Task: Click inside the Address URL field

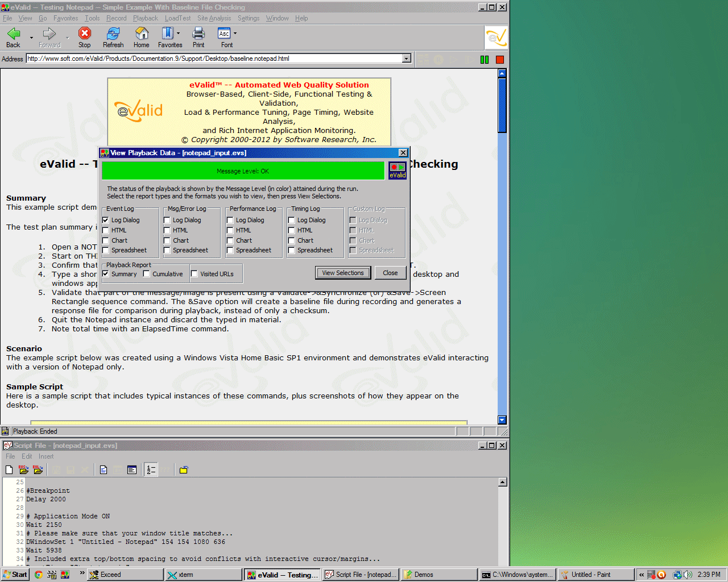Action: pos(214,59)
